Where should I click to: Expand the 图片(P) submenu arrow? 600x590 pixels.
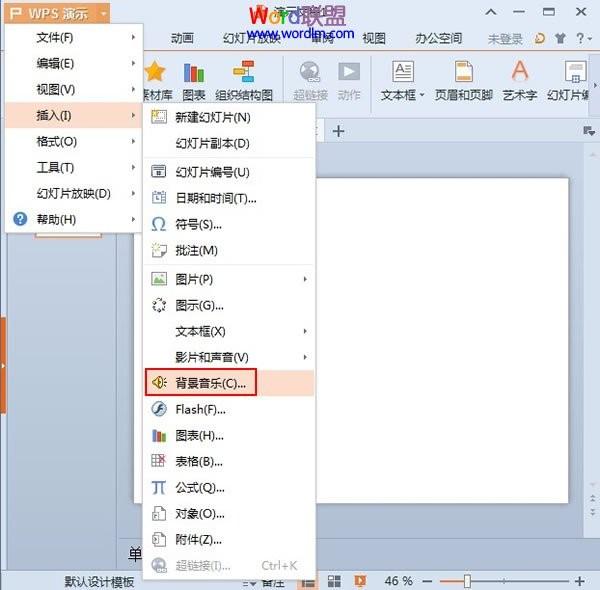click(x=305, y=279)
